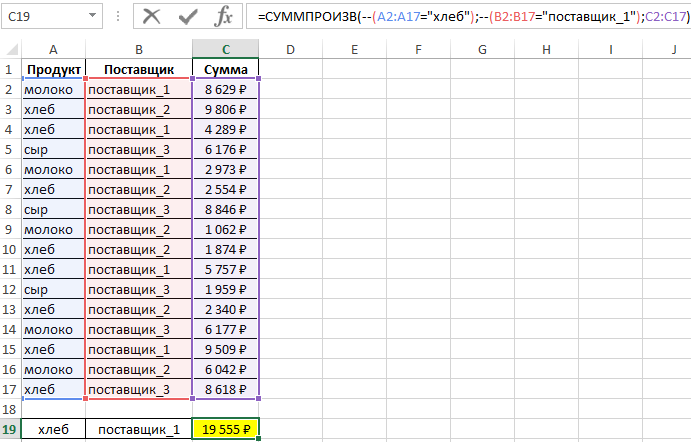691x442 pixels.
Task: Open Insert Function fx dialog
Action: pos(224,16)
